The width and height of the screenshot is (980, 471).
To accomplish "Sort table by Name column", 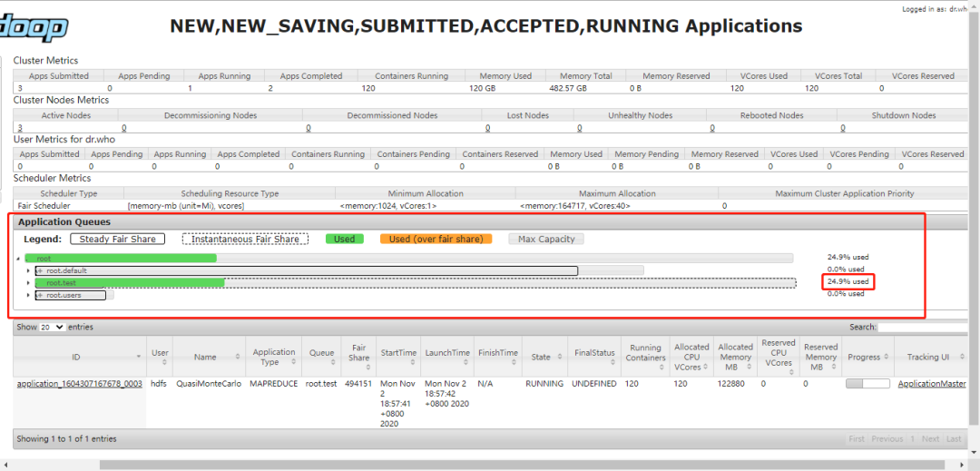I will 209,357.
